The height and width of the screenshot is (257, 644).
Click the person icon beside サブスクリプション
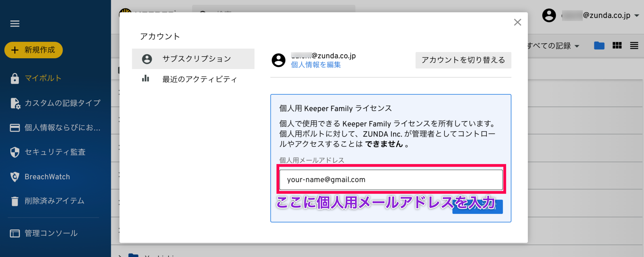click(147, 59)
